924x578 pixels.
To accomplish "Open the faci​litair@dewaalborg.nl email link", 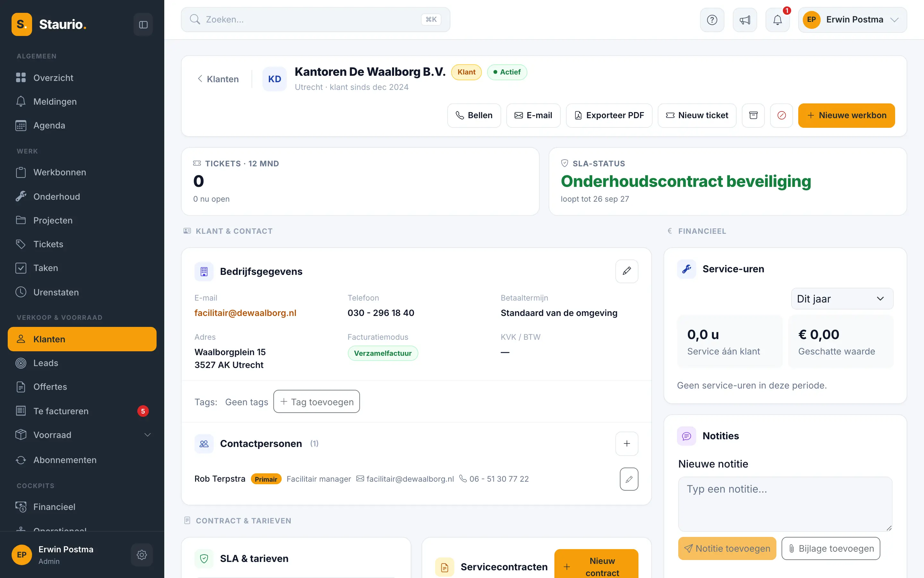I will (x=245, y=313).
